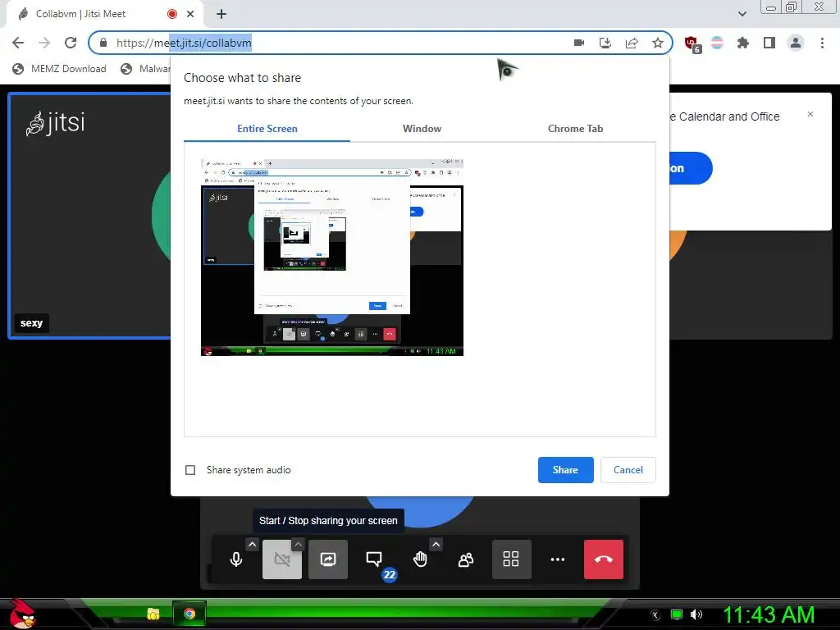Reload the Jitsi Meet page
This screenshot has height=630, width=840.
(71, 43)
